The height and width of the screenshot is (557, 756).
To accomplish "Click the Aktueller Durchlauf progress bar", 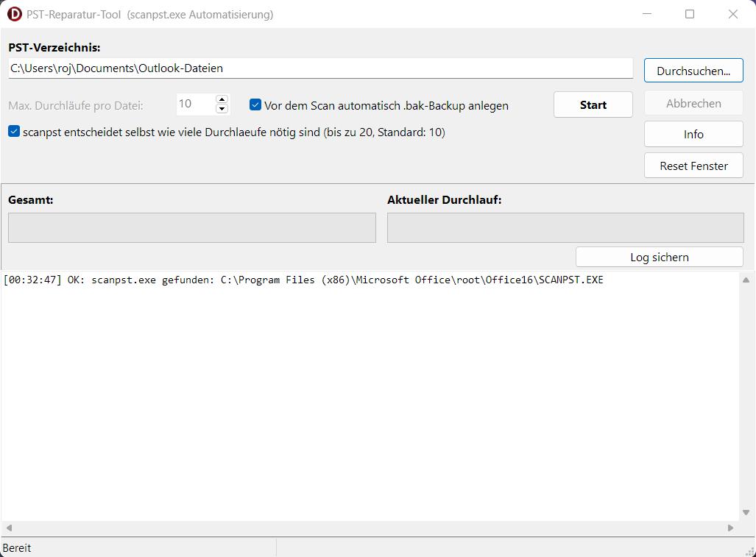I will point(565,228).
